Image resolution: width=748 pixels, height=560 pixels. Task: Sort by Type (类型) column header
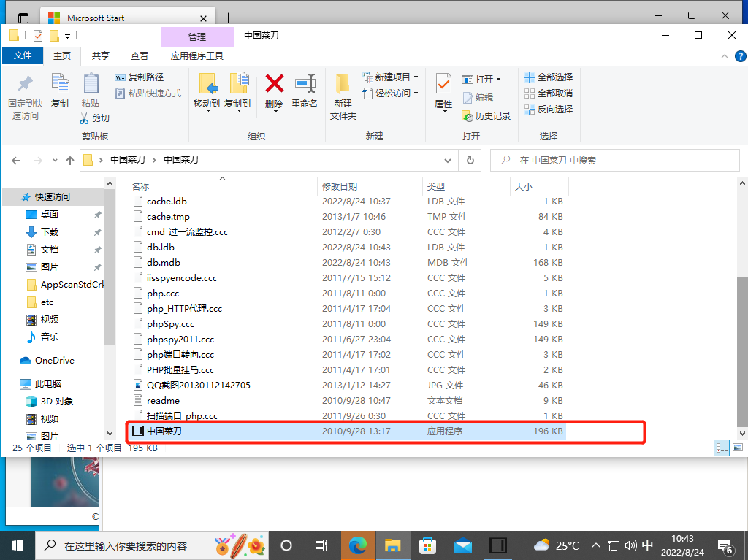pos(466,186)
